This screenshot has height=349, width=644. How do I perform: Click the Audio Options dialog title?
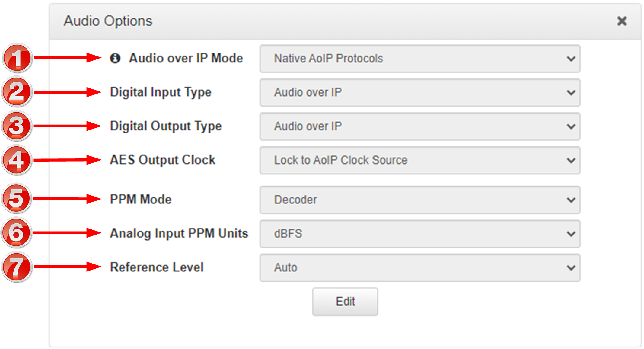tap(108, 21)
